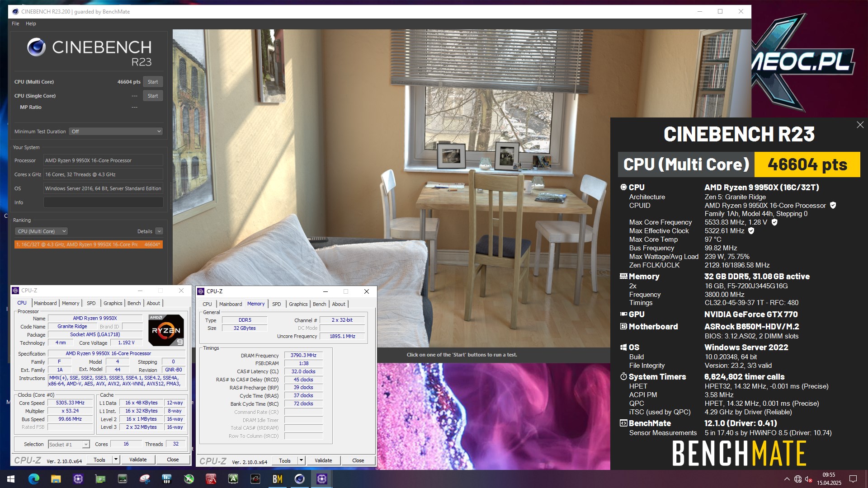Image resolution: width=868 pixels, height=488 pixels.
Task: Click the System Timers stopwatch icon
Action: [x=623, y=376]
